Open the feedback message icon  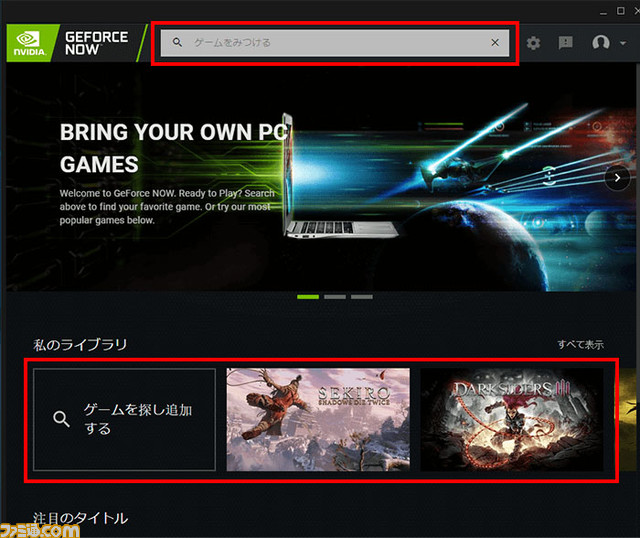565,42
